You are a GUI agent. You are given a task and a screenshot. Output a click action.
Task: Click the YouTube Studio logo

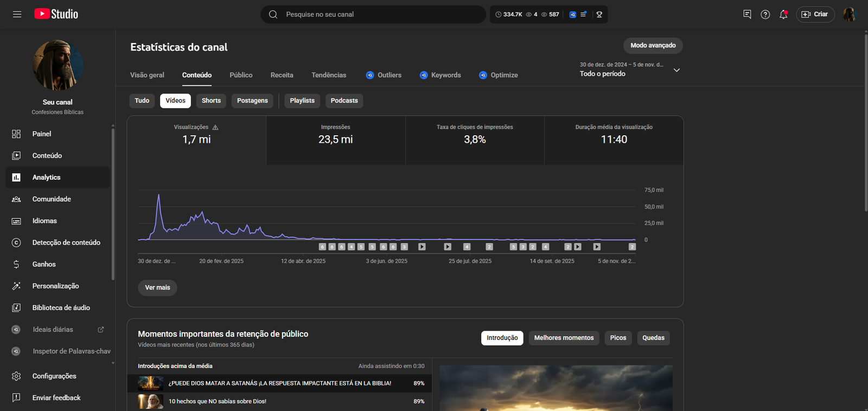(56, 14)
